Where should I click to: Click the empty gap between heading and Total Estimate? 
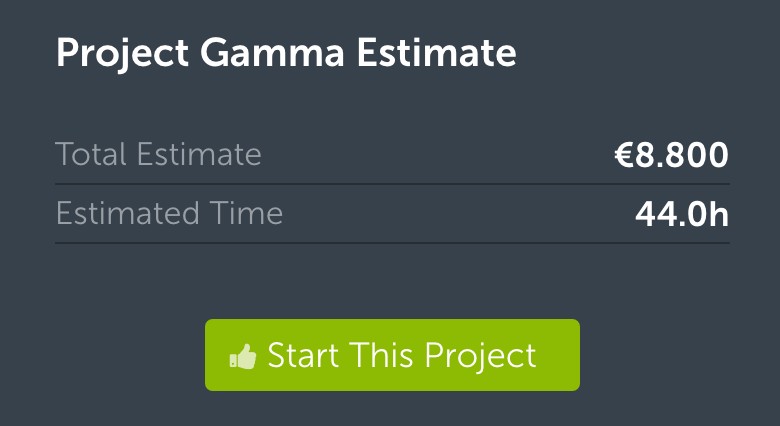coord(392,106)
